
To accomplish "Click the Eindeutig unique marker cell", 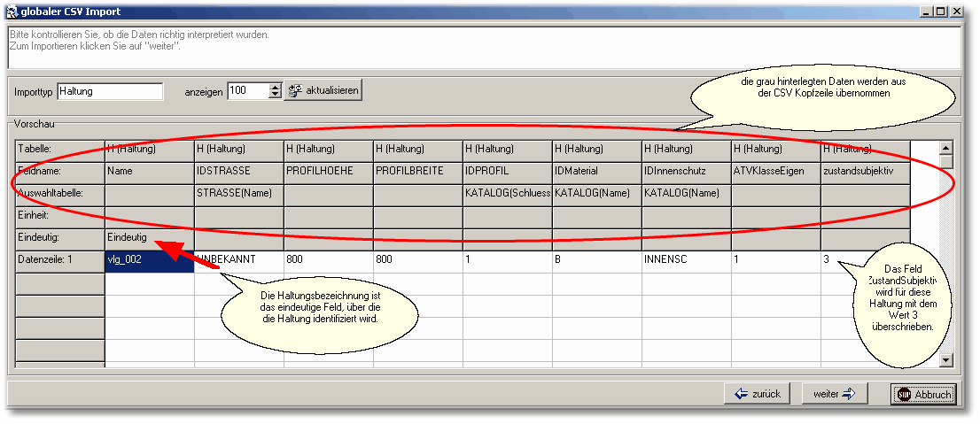I will [x=149, y=238].
